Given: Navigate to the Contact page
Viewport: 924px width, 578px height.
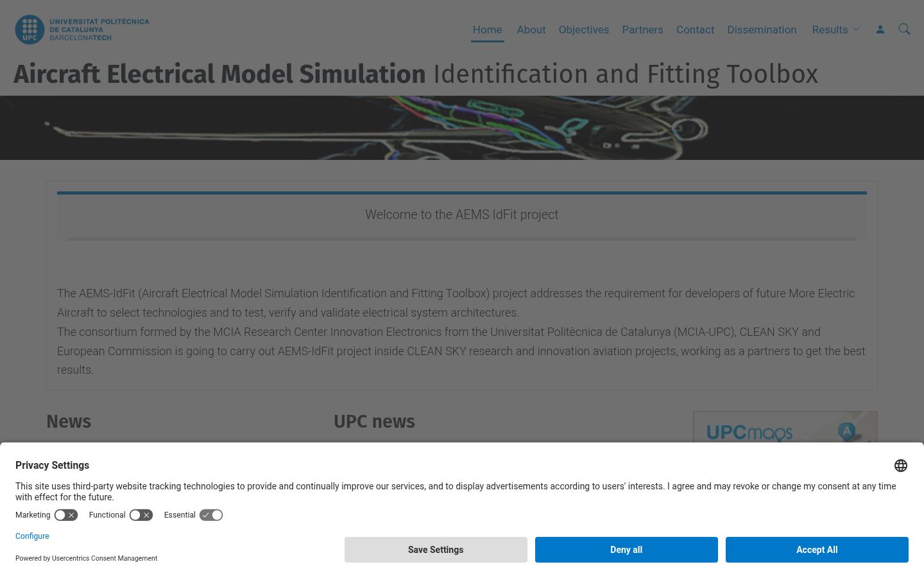Looking at the screenshot, I should (695, 30).
